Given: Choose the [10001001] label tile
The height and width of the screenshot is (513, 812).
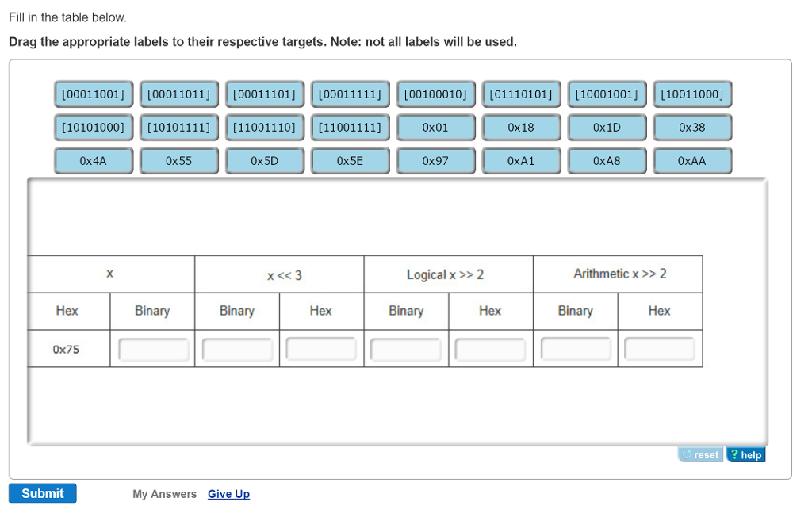Looking at the screenshot, I should click(x=607, y=94).
